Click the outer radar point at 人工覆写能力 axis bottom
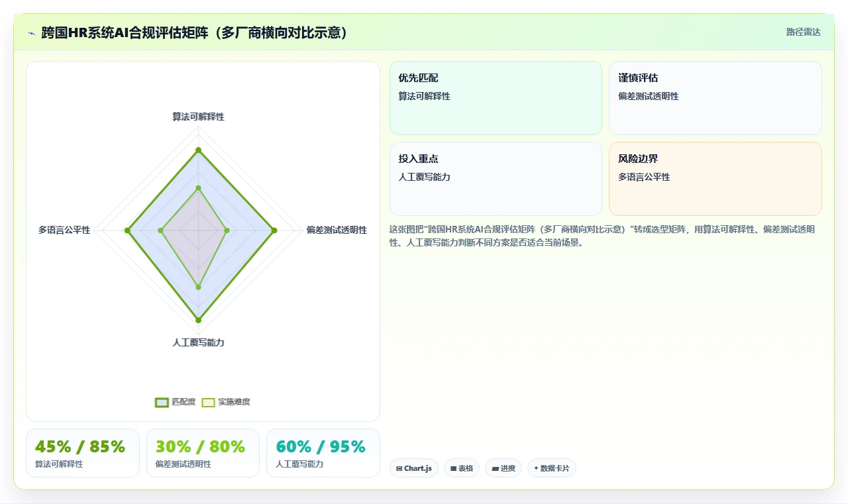The image size is (848, 504). [x=198, y=321]
